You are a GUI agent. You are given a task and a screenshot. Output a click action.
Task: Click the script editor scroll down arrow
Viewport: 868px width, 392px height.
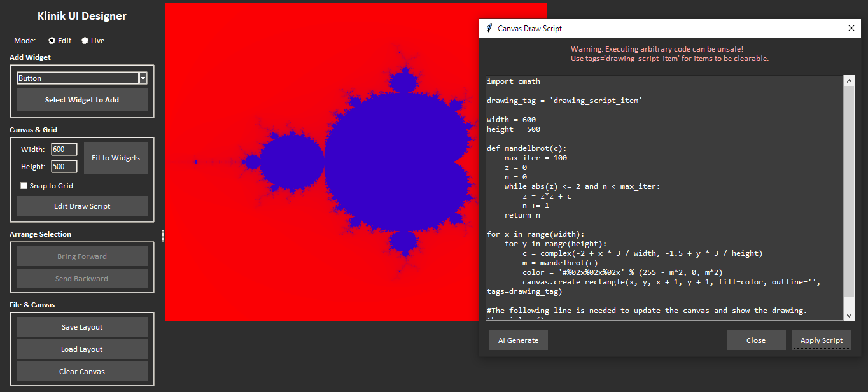click(x=849, y=315)
